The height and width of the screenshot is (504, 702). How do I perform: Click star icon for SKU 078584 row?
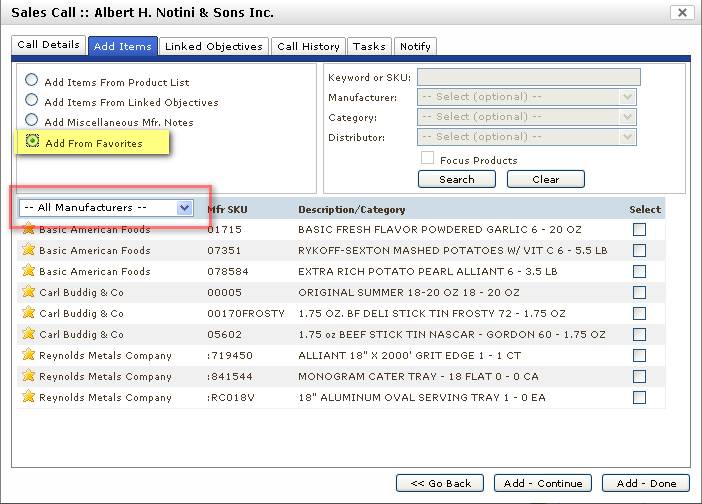click(28, 271)
